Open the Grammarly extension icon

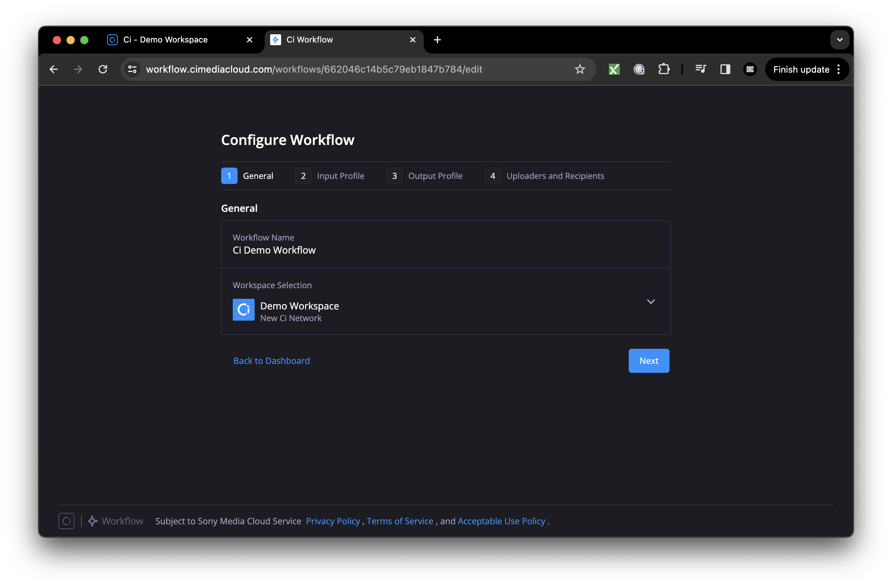point(639,69)
